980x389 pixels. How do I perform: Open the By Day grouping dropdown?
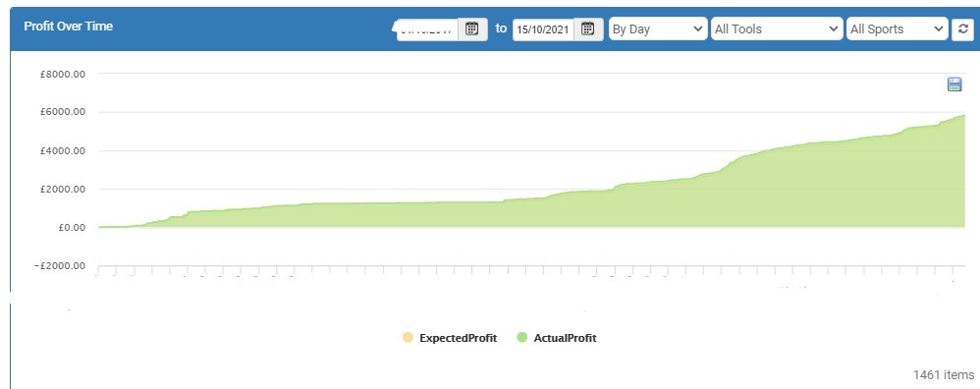tap(658, 28)
